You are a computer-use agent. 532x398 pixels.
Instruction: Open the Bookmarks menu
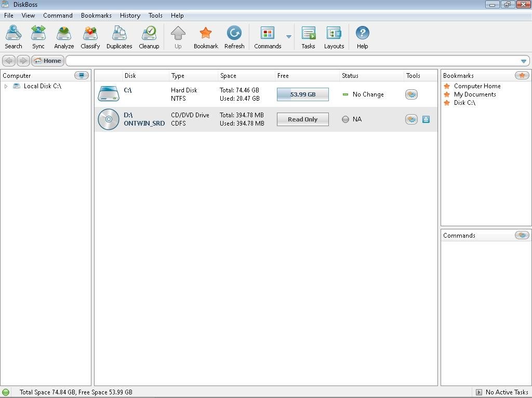coord(96,16)
